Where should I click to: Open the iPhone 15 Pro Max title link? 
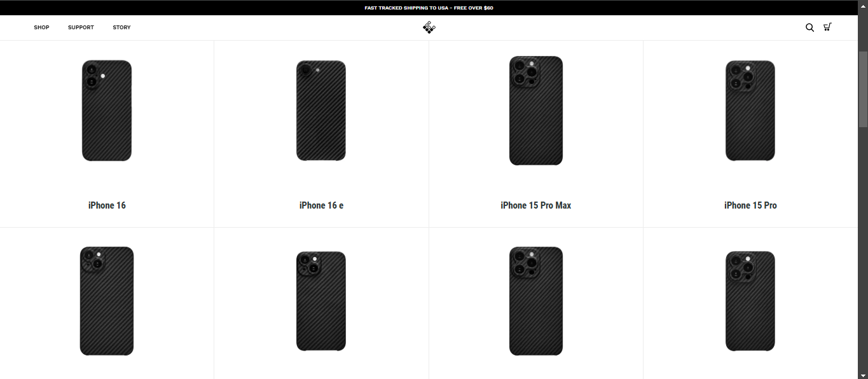click(536, 205)
